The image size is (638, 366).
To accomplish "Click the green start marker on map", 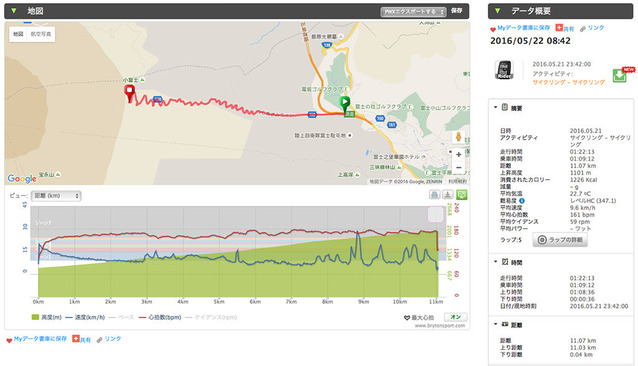I will coord(345,103).
